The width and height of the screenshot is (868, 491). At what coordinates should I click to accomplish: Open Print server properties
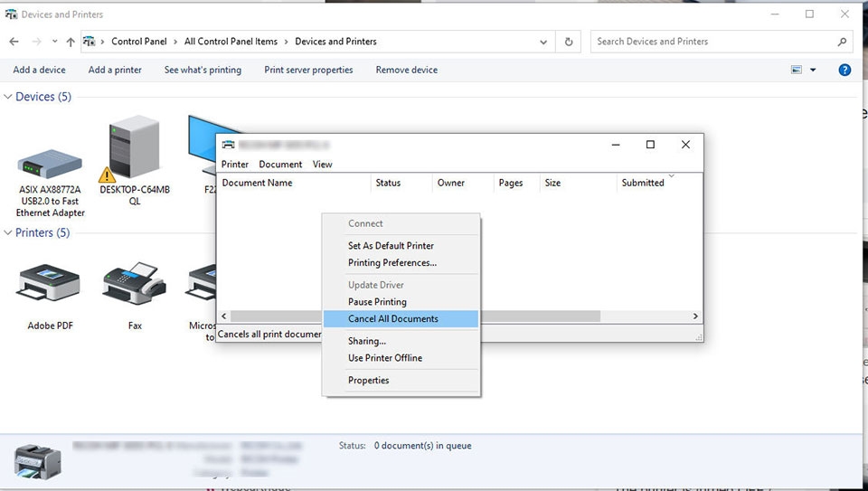(308, 70)
